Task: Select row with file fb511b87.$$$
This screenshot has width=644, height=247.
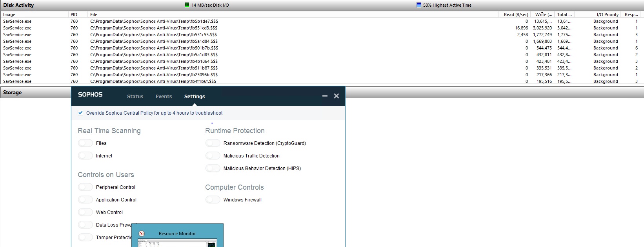Action: click(x=322, y=68)
